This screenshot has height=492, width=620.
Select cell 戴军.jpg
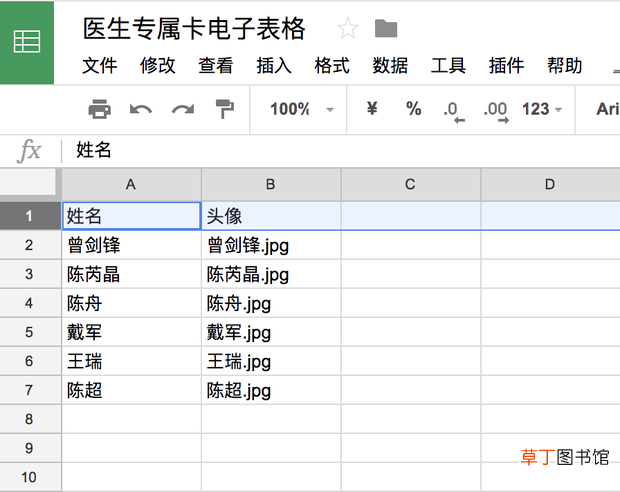(x=271, y=332)
